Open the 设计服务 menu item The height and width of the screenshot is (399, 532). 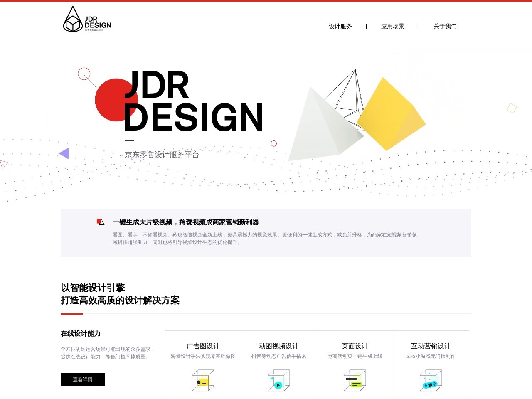[x=340, y=26]
